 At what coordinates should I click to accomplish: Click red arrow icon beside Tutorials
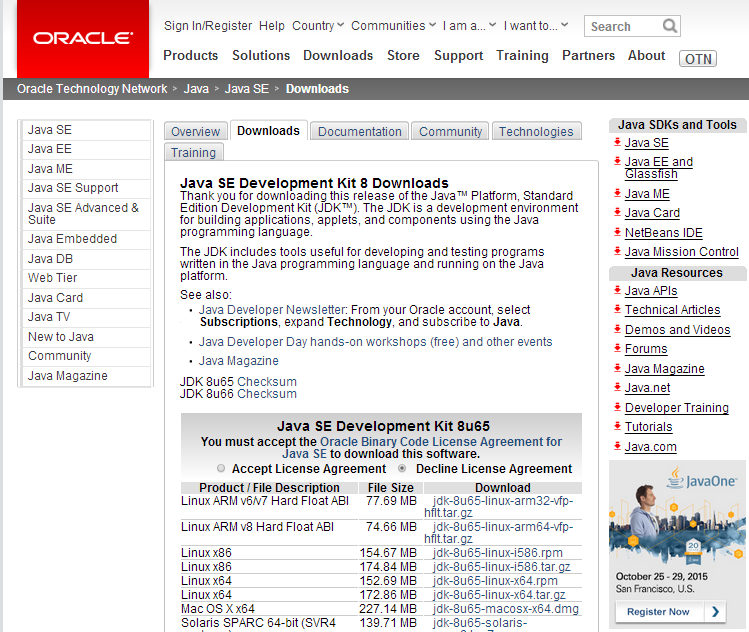coord(617,427)
